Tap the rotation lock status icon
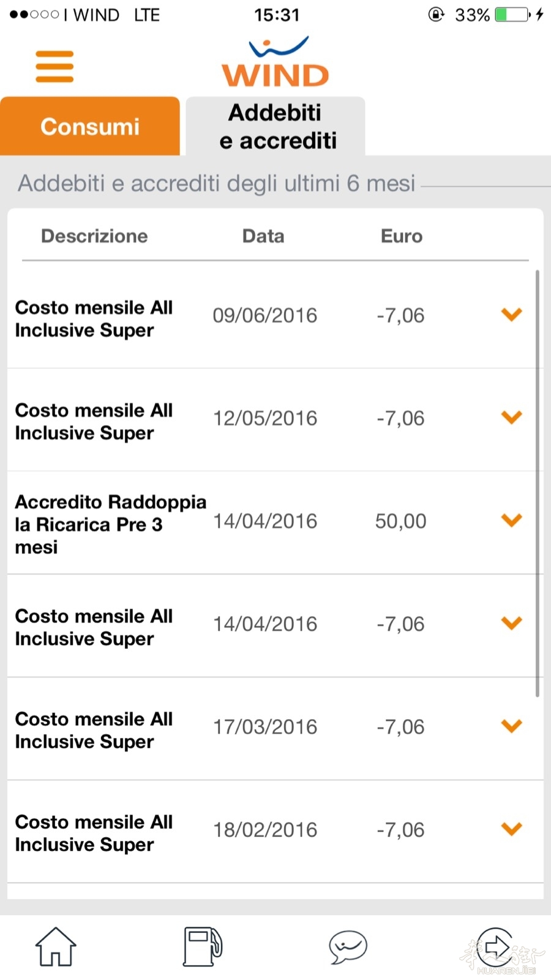Screen dimensions: 551x980 point(436,15)
